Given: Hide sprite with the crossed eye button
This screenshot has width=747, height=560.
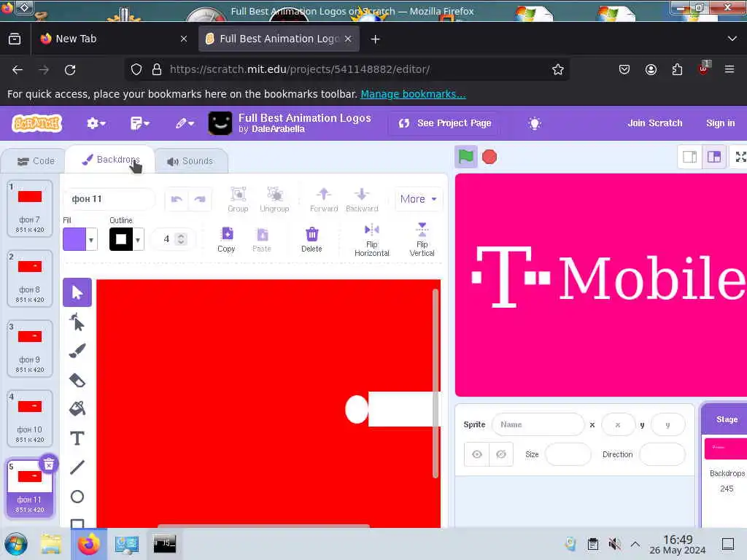Looking at the screenshot, I should [501, 454].
